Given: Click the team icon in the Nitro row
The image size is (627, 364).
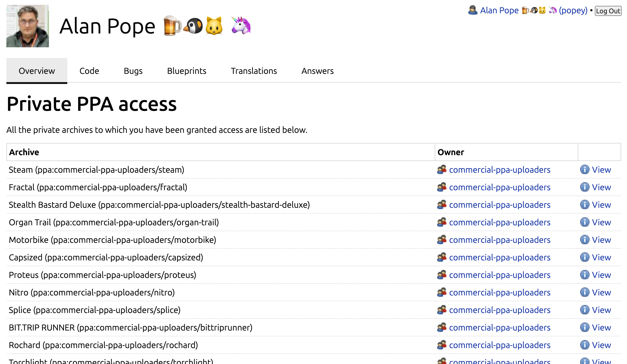Looking at the screenshot, I should [442, 292].
